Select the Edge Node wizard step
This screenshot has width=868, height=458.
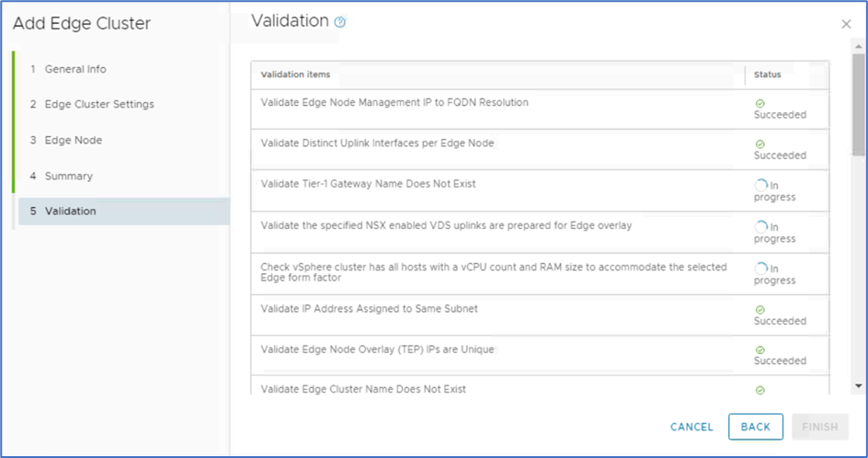[74, 140]
